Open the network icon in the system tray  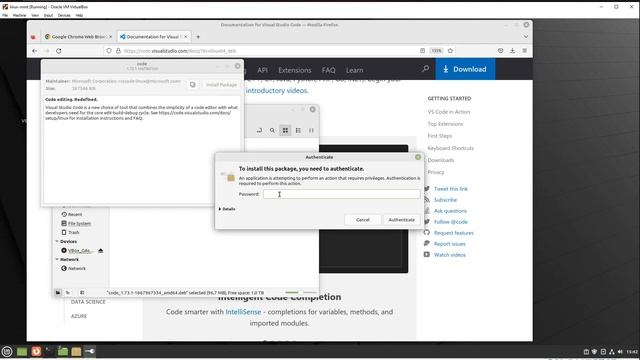click(x=611, y=352)
